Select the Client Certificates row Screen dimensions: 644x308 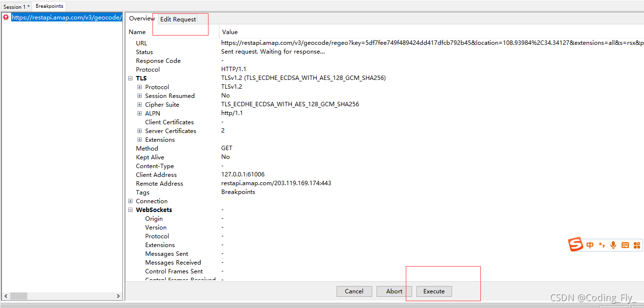click(x=385, y=122)
